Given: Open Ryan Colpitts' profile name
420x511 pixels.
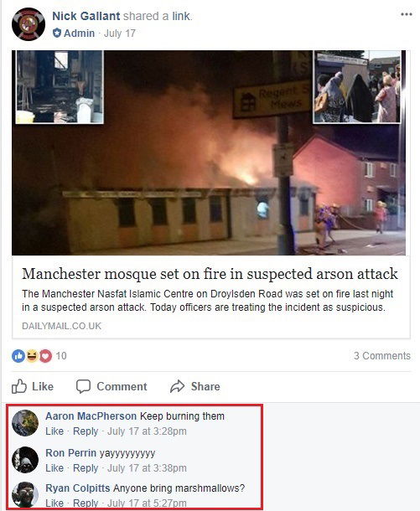Looking at the screenshot, I should (78, 488).
